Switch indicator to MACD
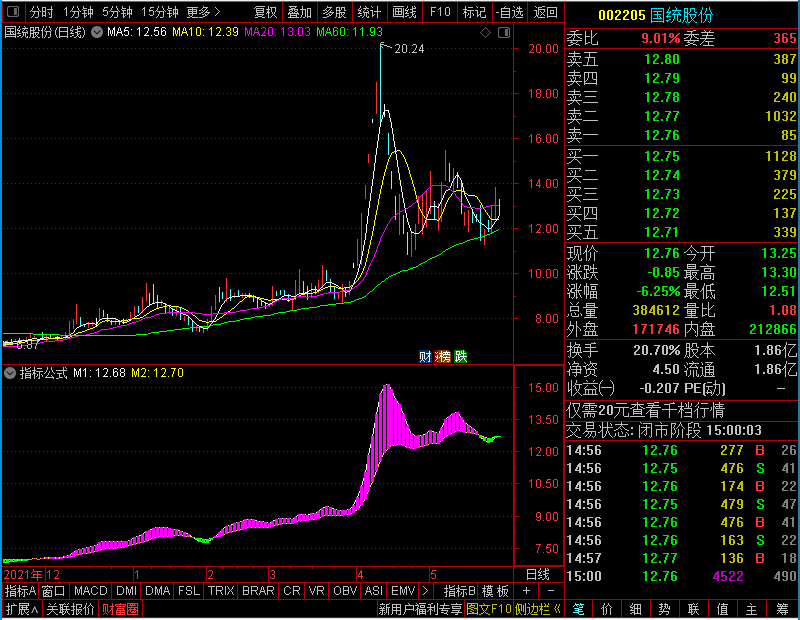 pos(90,591)
